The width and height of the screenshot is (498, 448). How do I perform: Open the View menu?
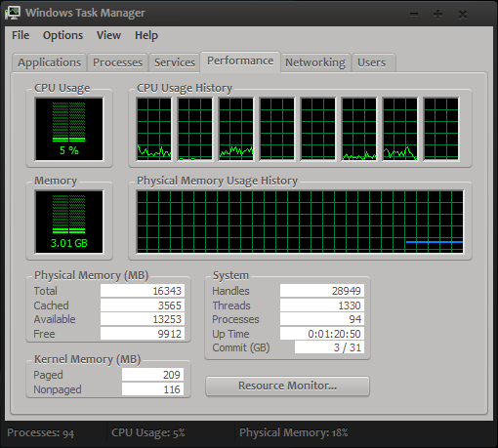click(108, 35)
